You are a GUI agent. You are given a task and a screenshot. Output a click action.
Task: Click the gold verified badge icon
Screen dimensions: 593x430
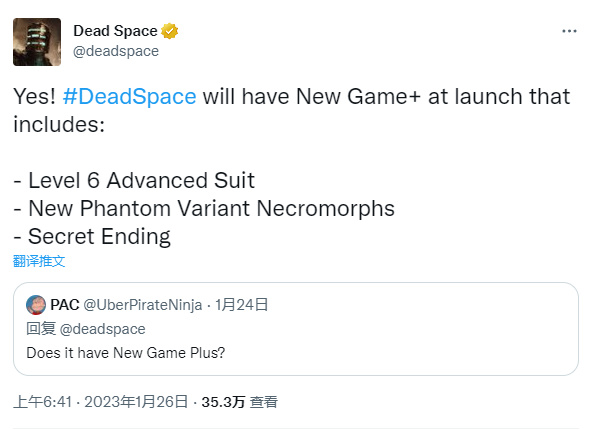[169, 31]
